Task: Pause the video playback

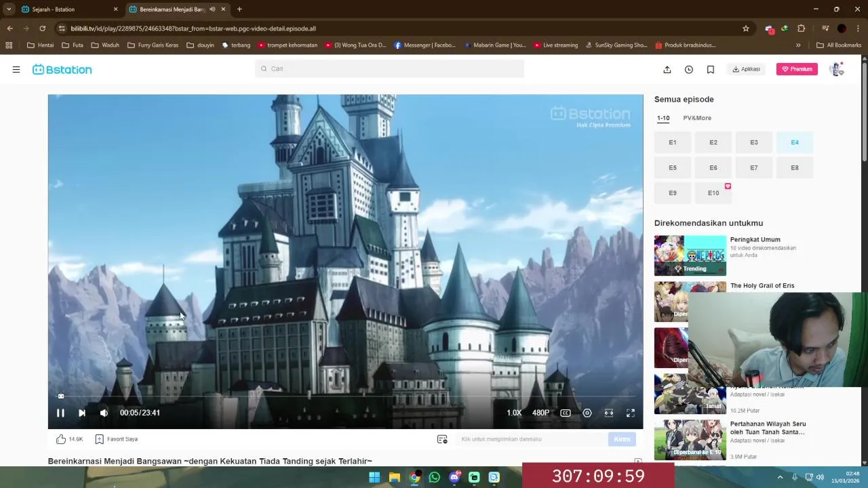Action: tap(60, 413)
